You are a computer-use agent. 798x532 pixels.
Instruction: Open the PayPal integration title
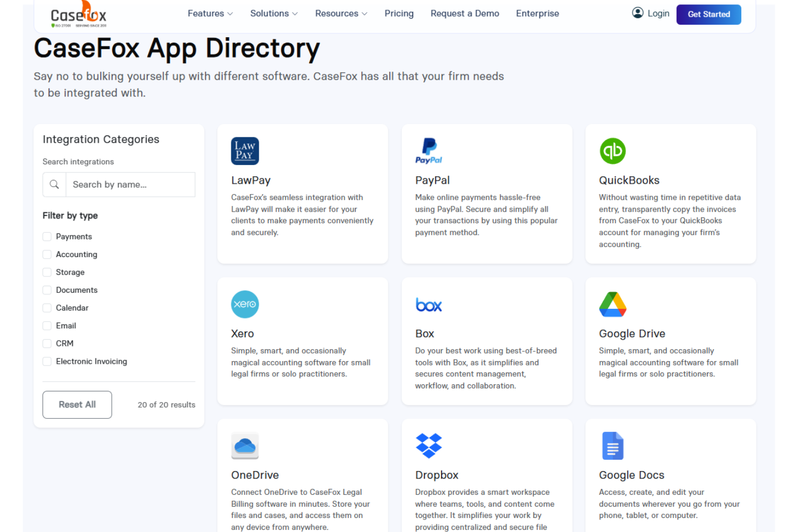432,181
